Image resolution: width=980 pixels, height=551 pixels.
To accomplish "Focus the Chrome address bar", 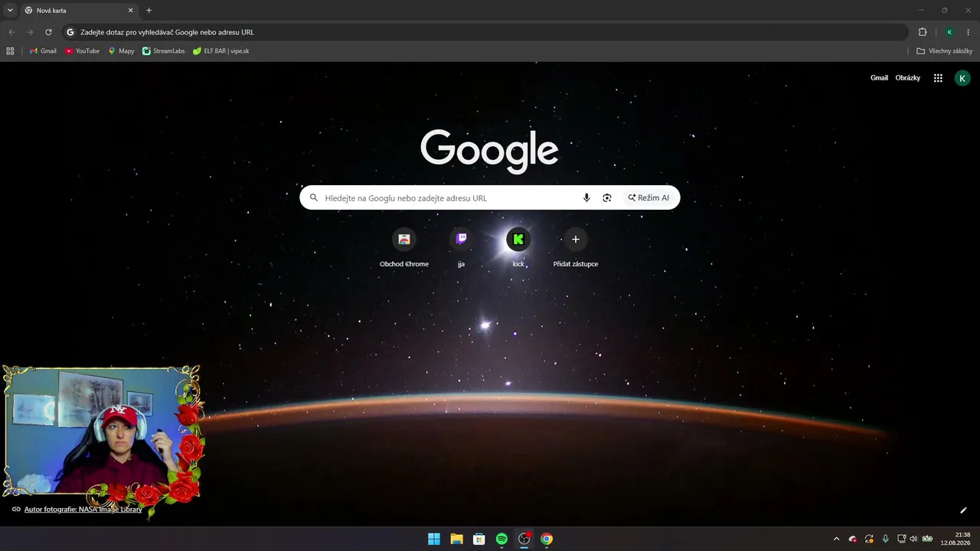I will point(484,32).
